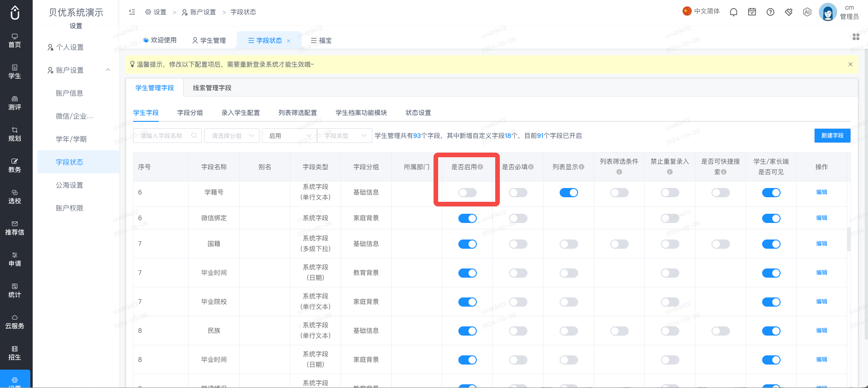Switch to 线索管理字段 tab
This screenshot has height=388, width=868.
coord(212,88)
